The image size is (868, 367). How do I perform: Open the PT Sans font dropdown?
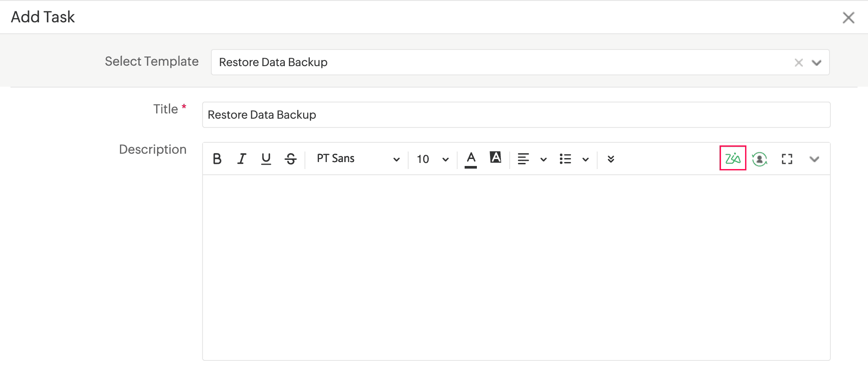(358, 159)
